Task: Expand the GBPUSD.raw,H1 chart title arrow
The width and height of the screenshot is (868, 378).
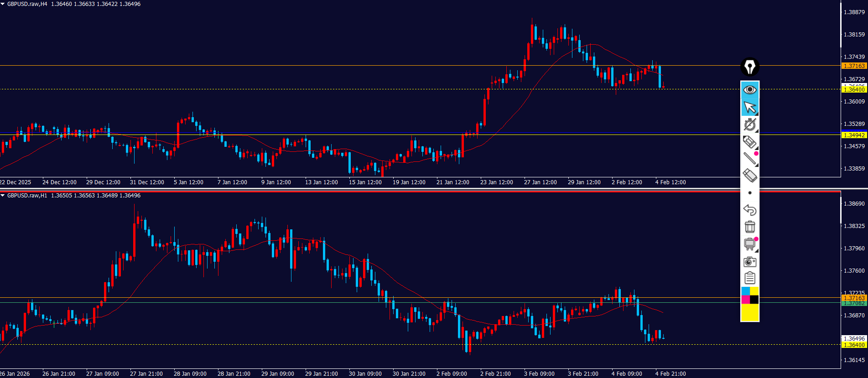Action: (x=3, y=196)
